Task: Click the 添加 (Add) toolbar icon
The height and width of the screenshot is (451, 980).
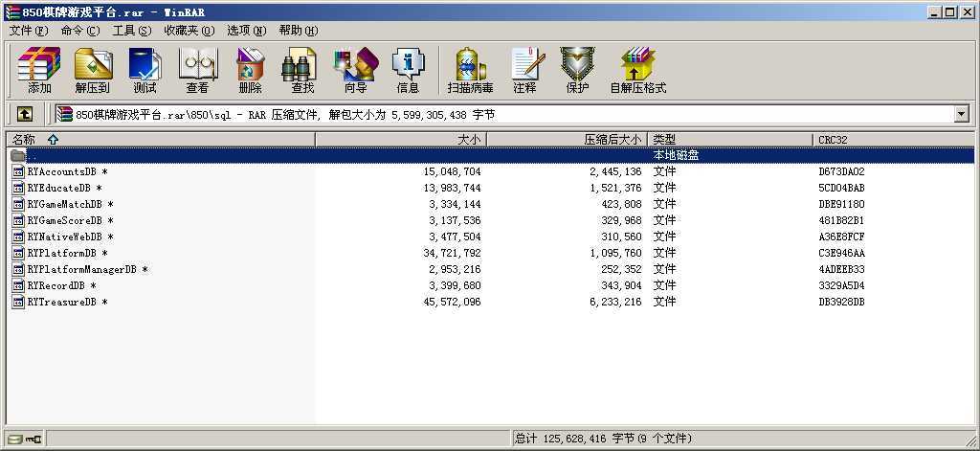Action: (x=39, y=71)
